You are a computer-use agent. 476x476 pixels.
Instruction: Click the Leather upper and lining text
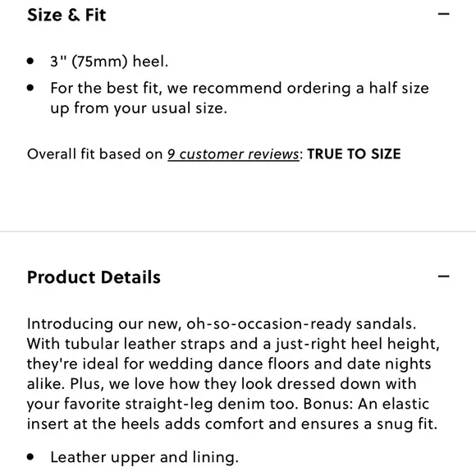(144, 457)
